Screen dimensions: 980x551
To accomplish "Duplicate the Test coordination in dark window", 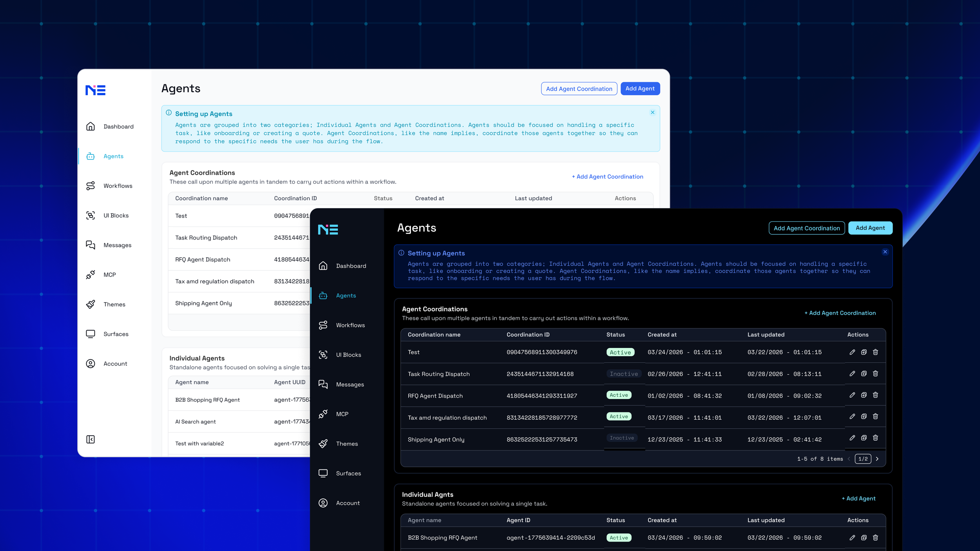I will coord(864,352).
